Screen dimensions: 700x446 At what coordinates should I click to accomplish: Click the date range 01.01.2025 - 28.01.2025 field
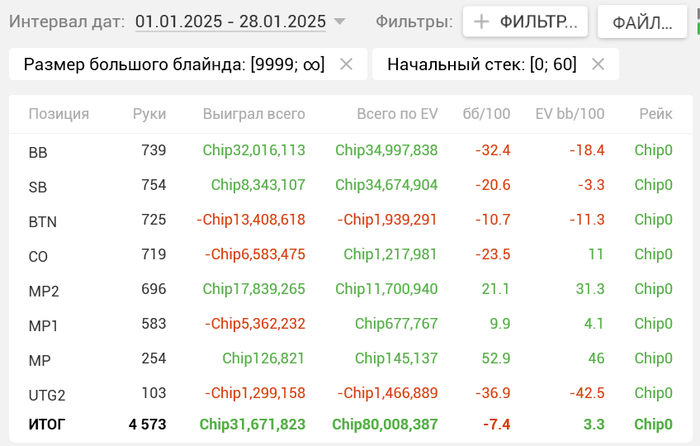pos(230,21)
